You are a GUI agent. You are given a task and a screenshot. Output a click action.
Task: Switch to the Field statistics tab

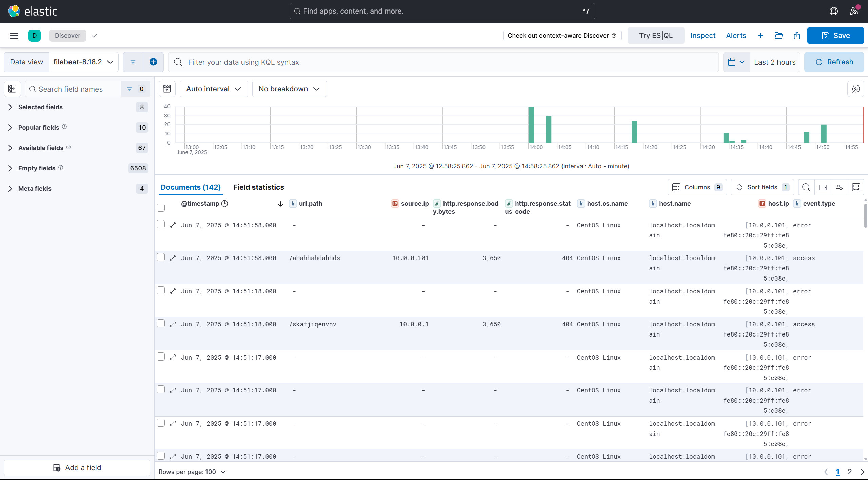click(258, 187)
